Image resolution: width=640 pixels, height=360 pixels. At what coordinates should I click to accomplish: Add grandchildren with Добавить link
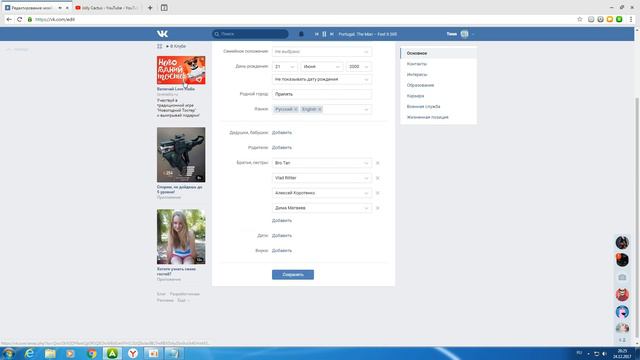coord(282,251)
